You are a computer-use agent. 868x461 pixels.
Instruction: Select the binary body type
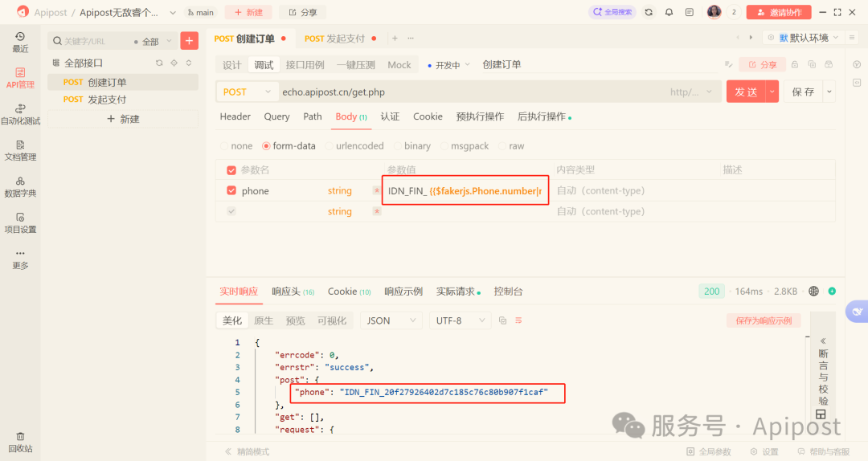click(412, 146)
